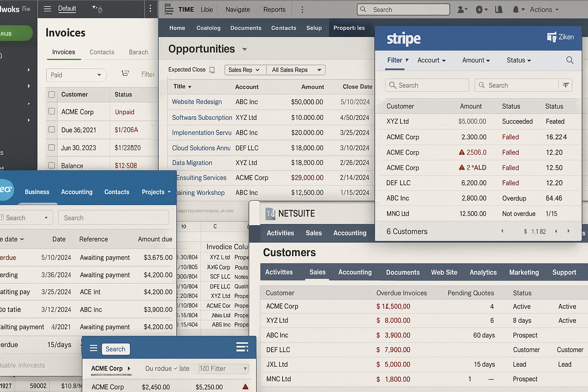Open the Projects dropdown menu
The width and height of the screenshot is (588, 392).
[x=156, y=192]
